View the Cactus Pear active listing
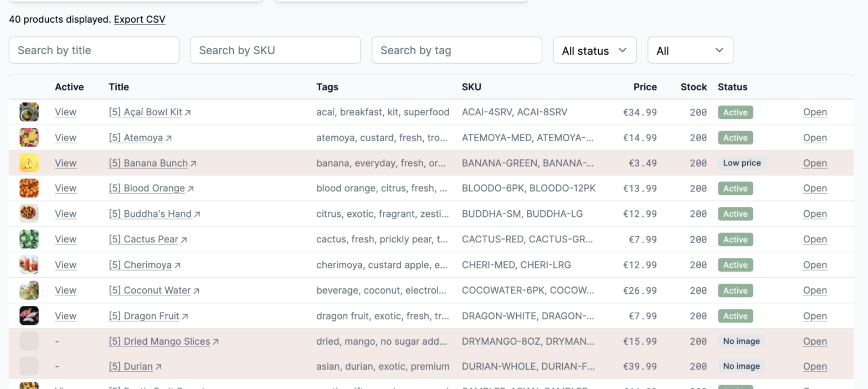This screenshot has height=389, width=868. point(65,240)
